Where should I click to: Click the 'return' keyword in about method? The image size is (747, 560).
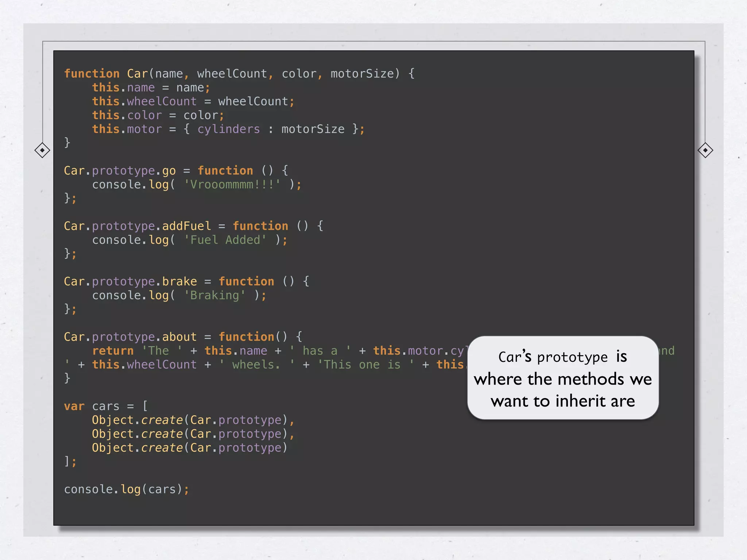[x=113, y=351]
